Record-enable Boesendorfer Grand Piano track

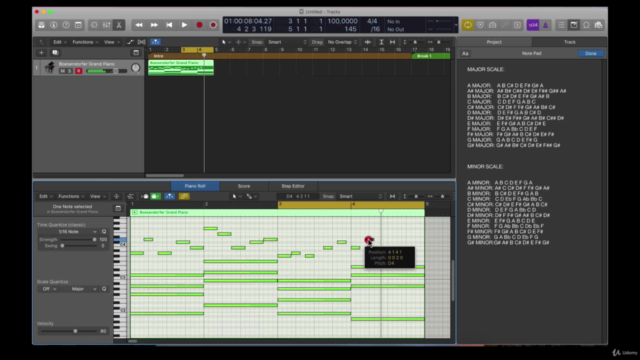point(78,71)
